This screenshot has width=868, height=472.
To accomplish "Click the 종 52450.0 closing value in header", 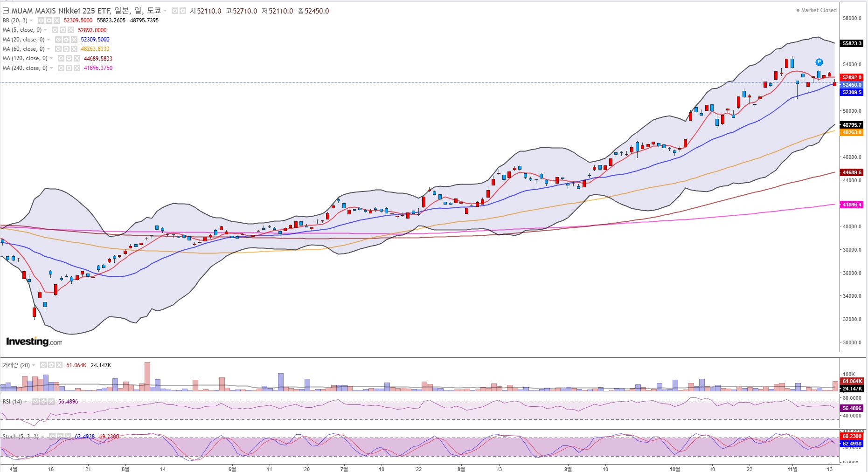I will 313,11.
